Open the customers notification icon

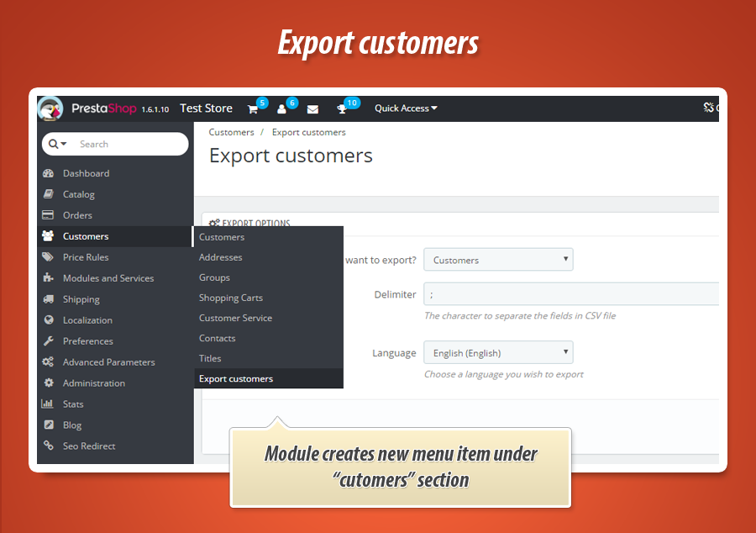point(282,109)
